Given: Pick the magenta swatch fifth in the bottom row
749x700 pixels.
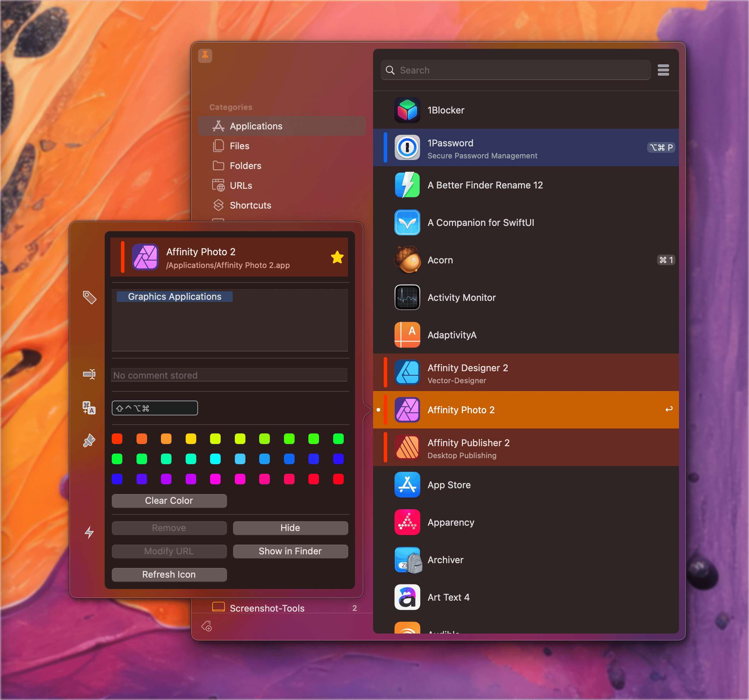Looking at the screenshot, I should tap(215, 479).
